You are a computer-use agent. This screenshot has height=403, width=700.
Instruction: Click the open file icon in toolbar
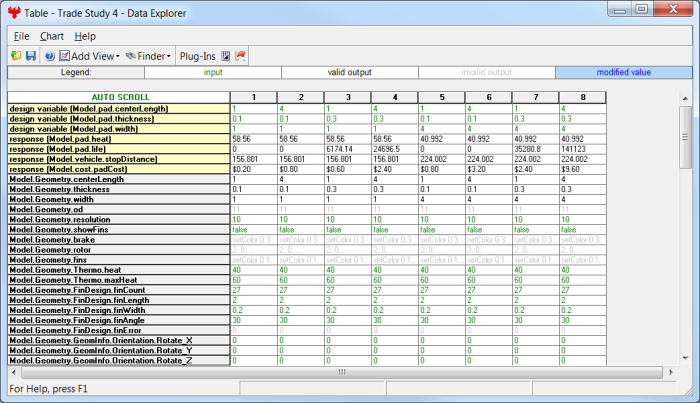click(x=17, y=56)
